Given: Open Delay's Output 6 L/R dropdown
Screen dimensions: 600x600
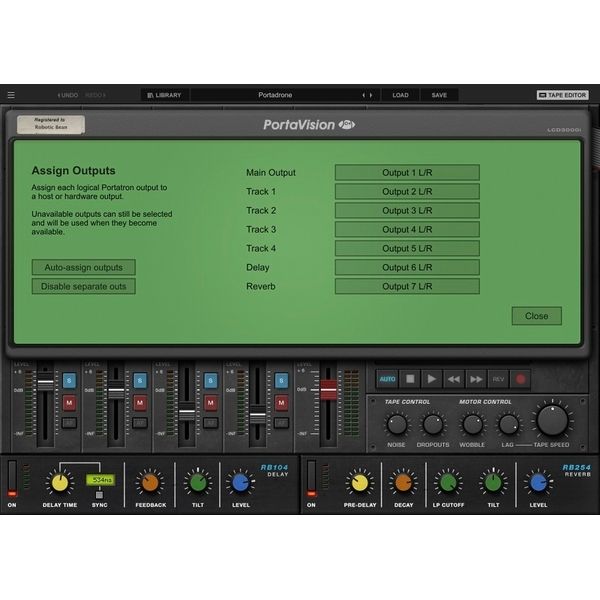Looking at the screenshot, I should coord(407,267).
